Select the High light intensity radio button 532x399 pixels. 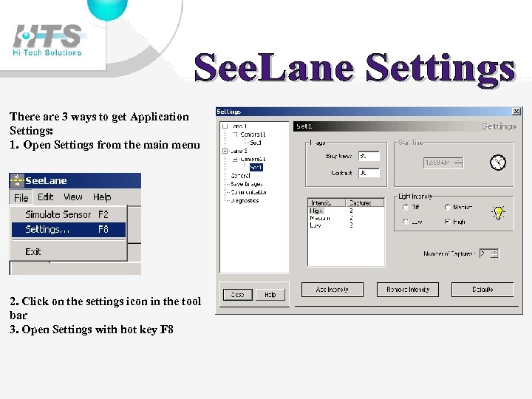tap(448, 222)
